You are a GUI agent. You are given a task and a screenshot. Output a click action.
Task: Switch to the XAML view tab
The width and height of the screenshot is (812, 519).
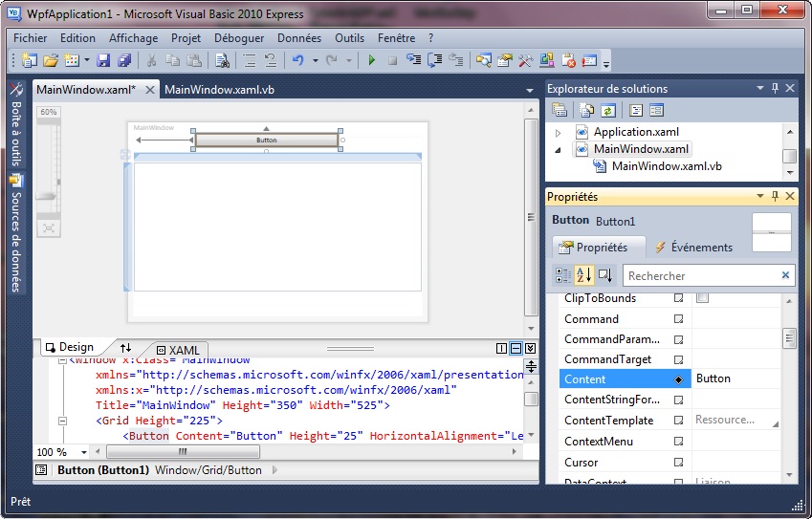pos(178,350)
